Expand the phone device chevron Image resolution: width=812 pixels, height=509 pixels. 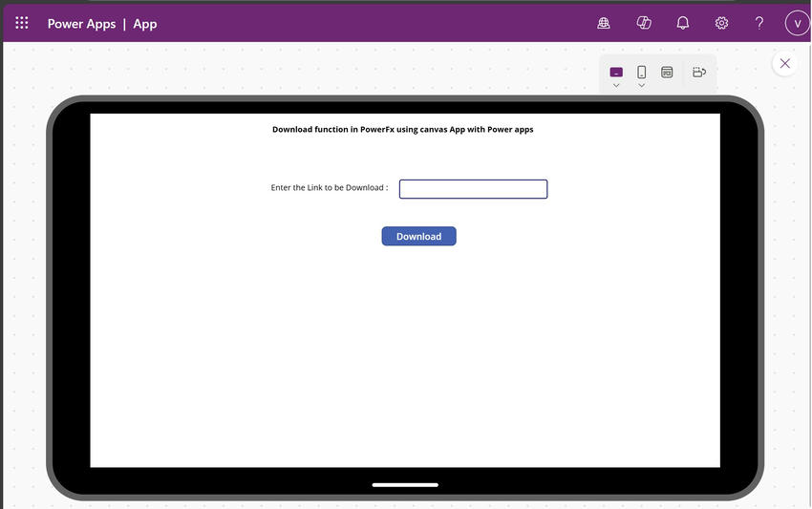(642, 85)
